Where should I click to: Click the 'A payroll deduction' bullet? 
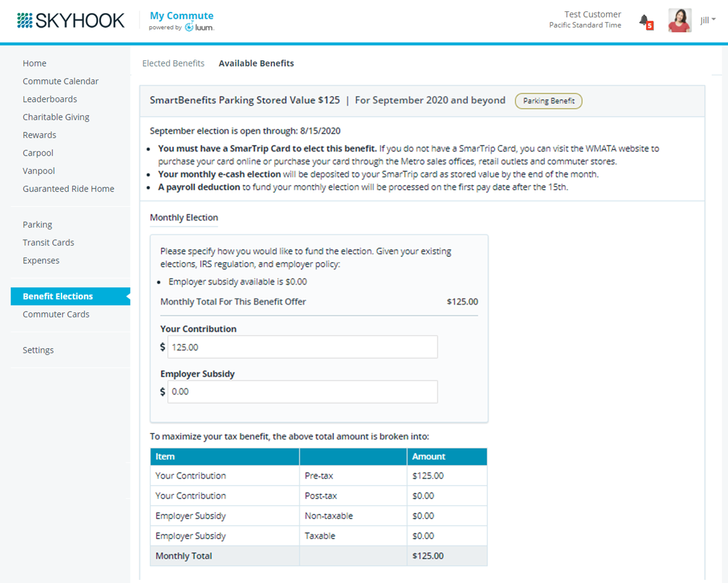click(x=363, y=187)
